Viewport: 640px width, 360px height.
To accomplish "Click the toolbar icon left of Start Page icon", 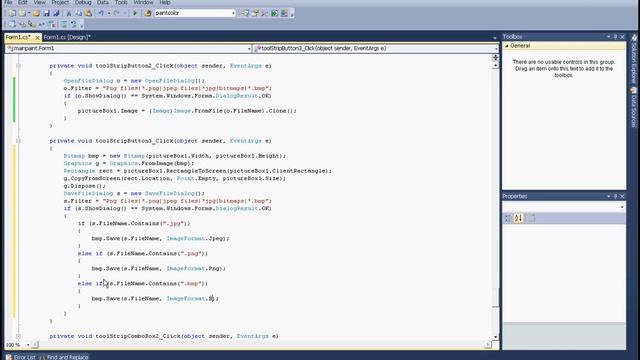I will tap(264, 13).
